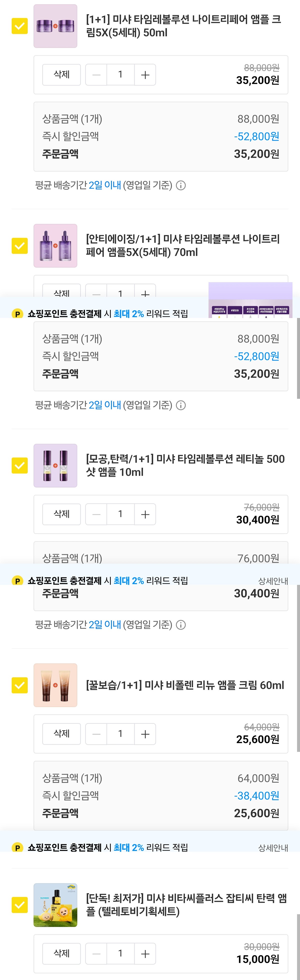Increase quantity of retinol 500 shot ampoule

click(145, 514)
